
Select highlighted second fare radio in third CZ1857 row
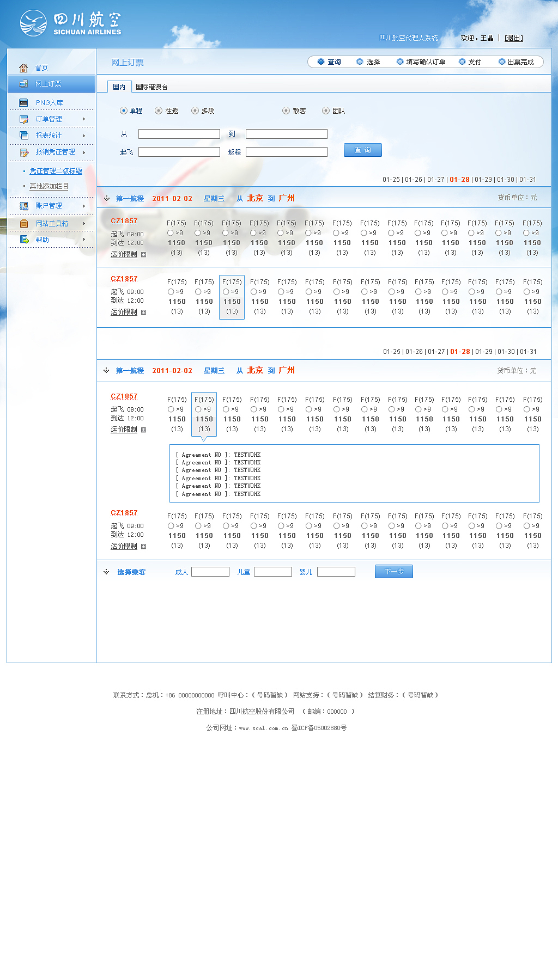(x=198, y=409)
